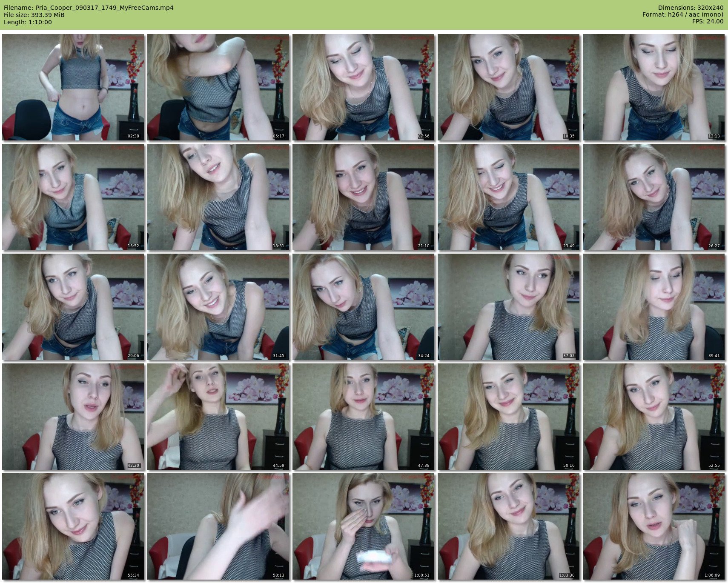Click the File size line in header
This screenshot has width=728, height=583.
click(34, 15)
